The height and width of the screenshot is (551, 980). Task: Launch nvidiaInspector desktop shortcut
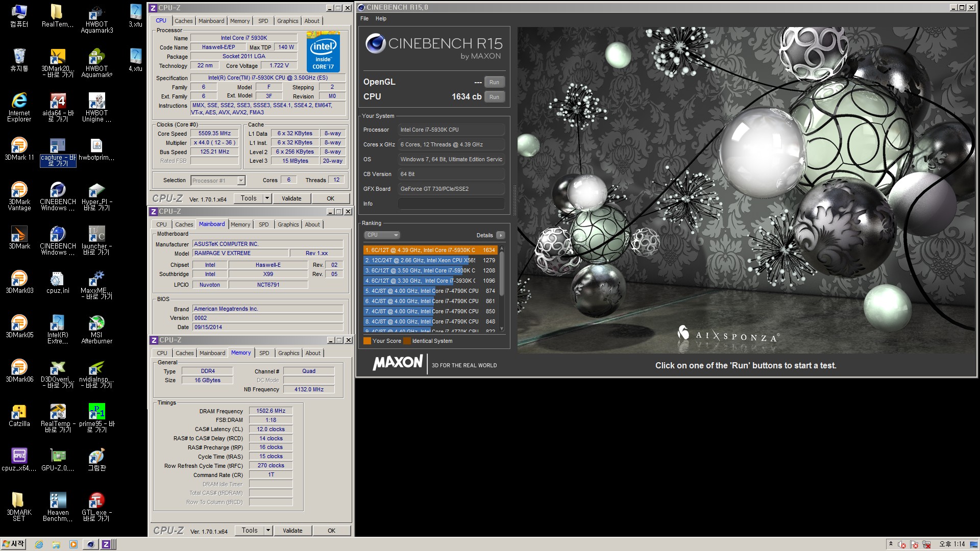point(96,374)
